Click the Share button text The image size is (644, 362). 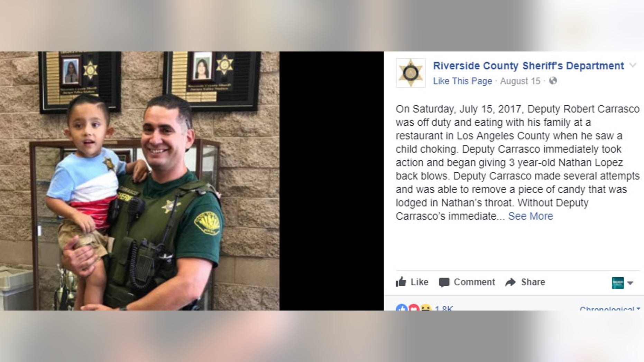coord(533,282)
